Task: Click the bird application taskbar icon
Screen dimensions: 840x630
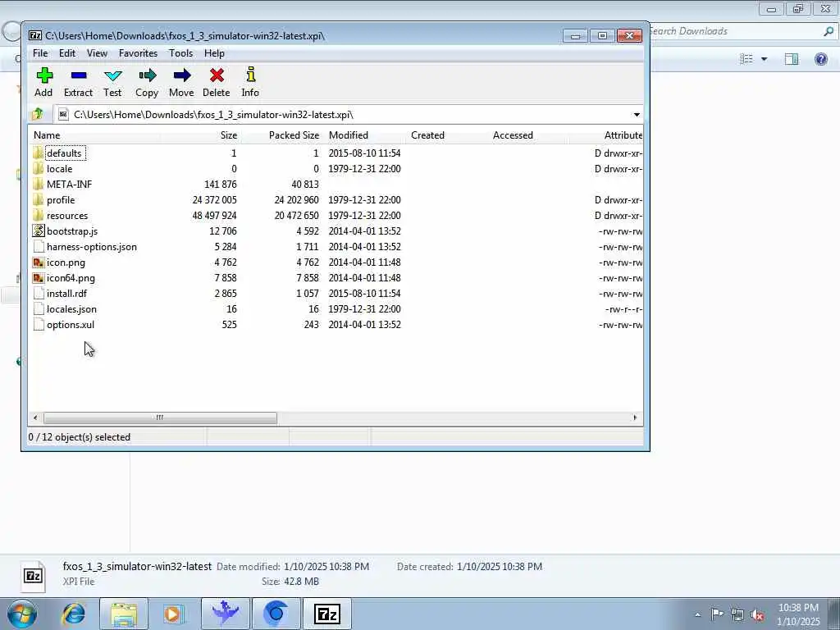Action: pos(226,614)
